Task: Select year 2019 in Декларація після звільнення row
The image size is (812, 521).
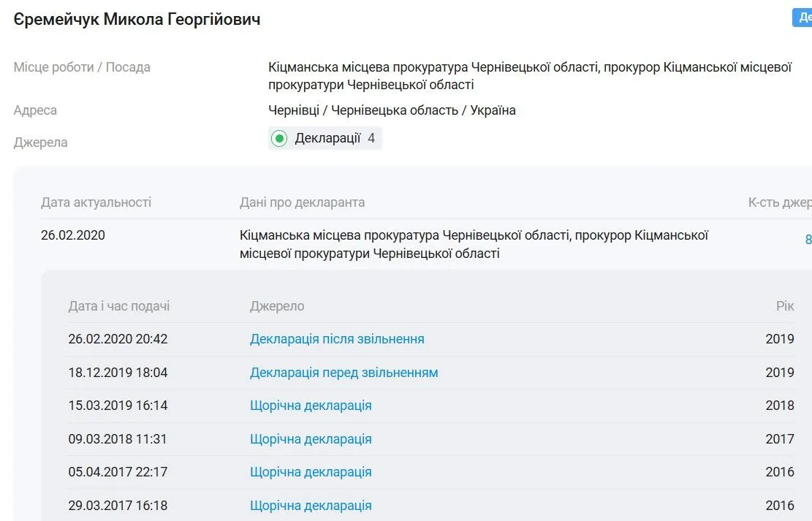Action: pyautogui.click(x=780, y=339)
